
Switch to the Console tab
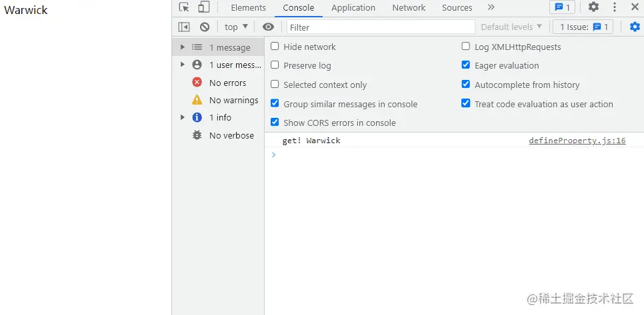299,8
